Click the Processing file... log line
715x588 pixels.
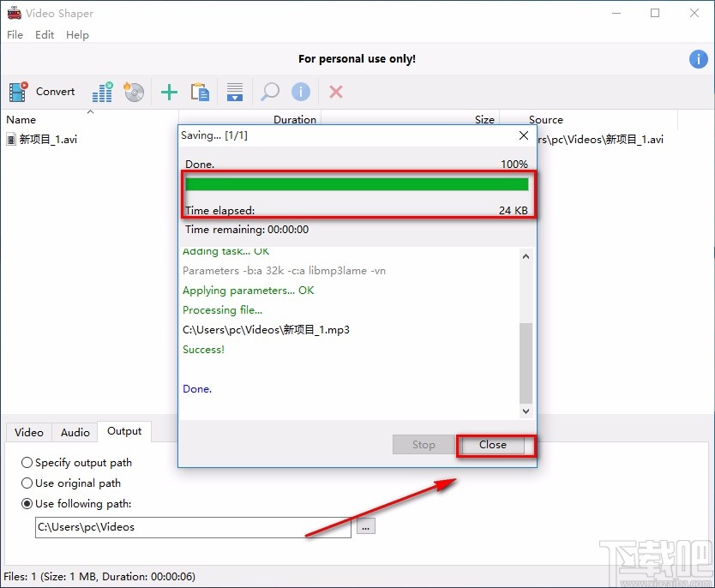tap(222, 310)
